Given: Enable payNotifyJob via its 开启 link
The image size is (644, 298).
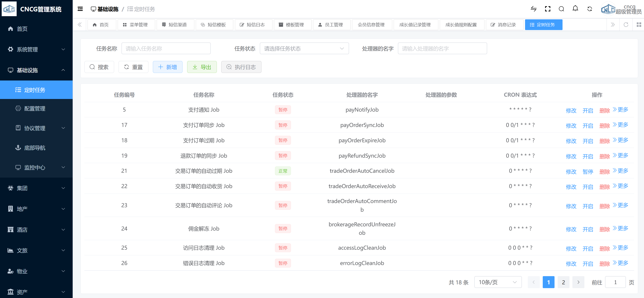Looking at the screenshot, I should pyautogui.click(x=588, y=110).
